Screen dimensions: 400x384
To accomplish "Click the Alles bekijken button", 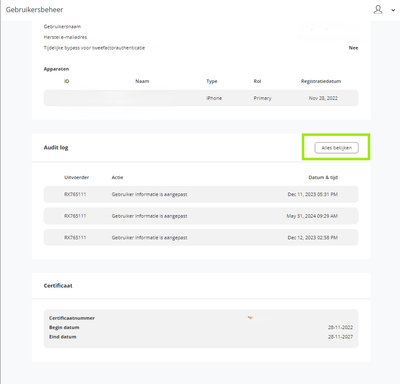I will click(337, 148).
